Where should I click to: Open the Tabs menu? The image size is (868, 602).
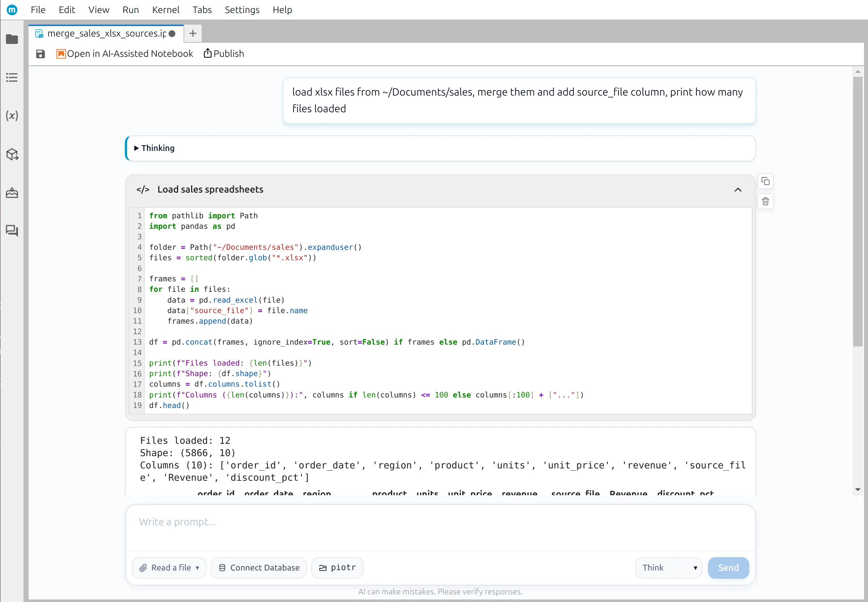[x=202, y=10]
